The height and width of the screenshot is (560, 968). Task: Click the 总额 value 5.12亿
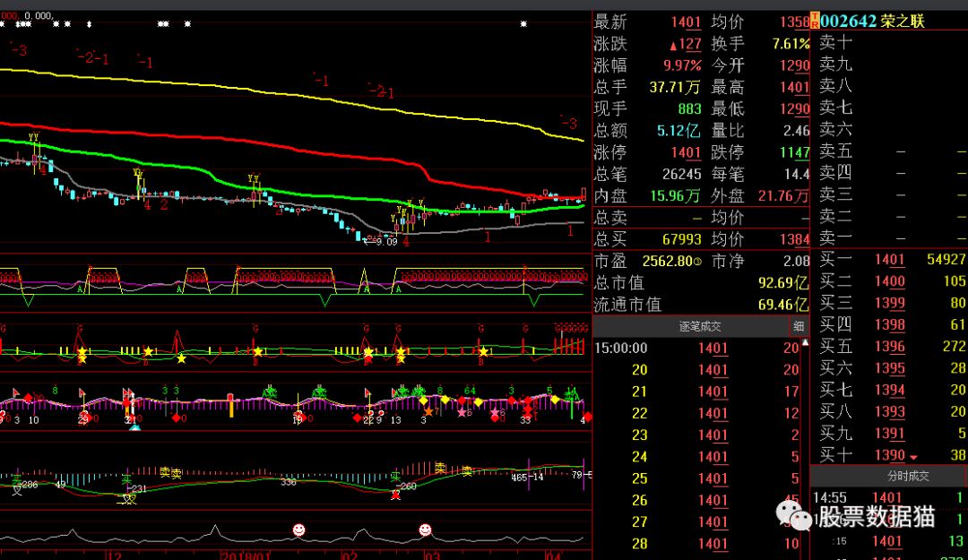pos(678,130)
